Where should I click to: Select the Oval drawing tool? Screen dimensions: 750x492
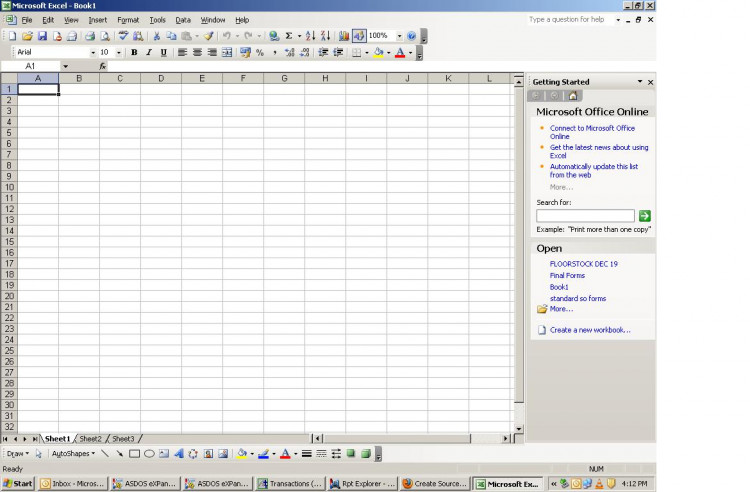coord(149,453)
